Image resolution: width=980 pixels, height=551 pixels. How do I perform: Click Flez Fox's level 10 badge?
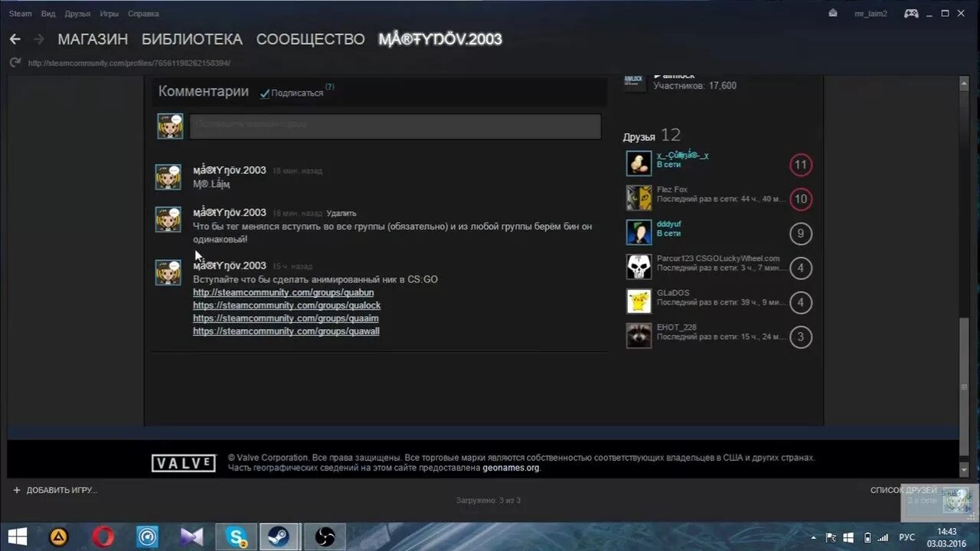[x=801, y=199]
